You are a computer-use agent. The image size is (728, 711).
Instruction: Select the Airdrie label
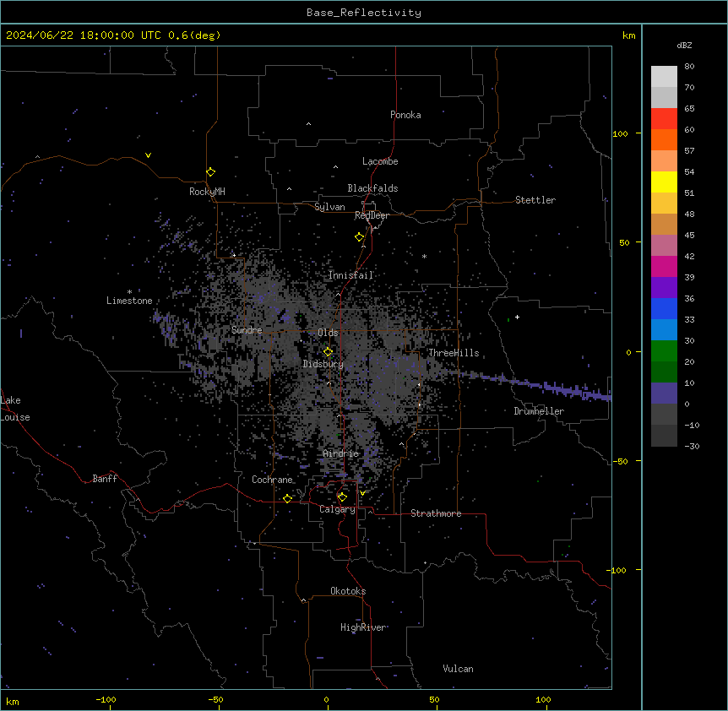click(x=340, y=453)
